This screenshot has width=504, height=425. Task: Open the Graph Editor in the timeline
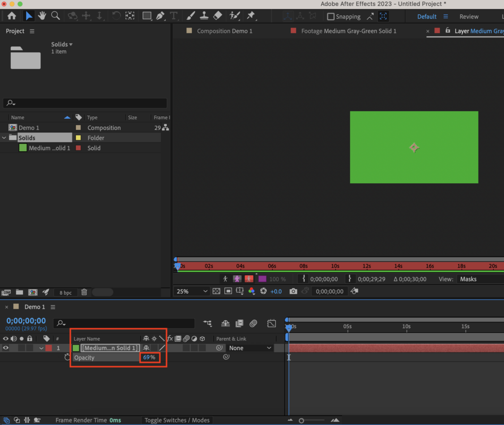tap(271, 324)
